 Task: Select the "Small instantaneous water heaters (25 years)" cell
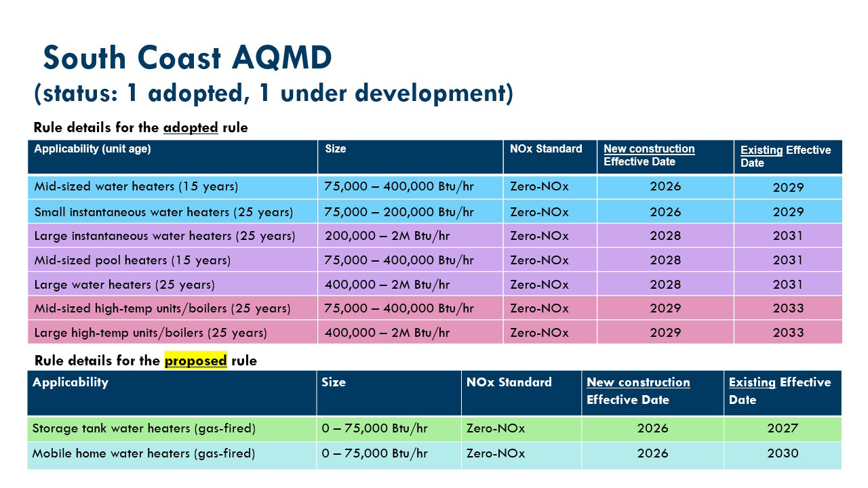pyautogui.click(x=163, y=212)
